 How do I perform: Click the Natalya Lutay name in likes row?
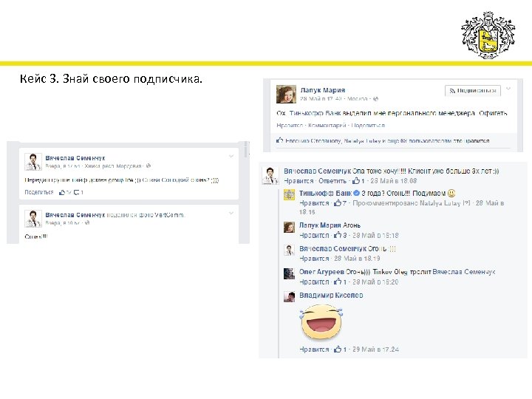click(x=362, y=141)
